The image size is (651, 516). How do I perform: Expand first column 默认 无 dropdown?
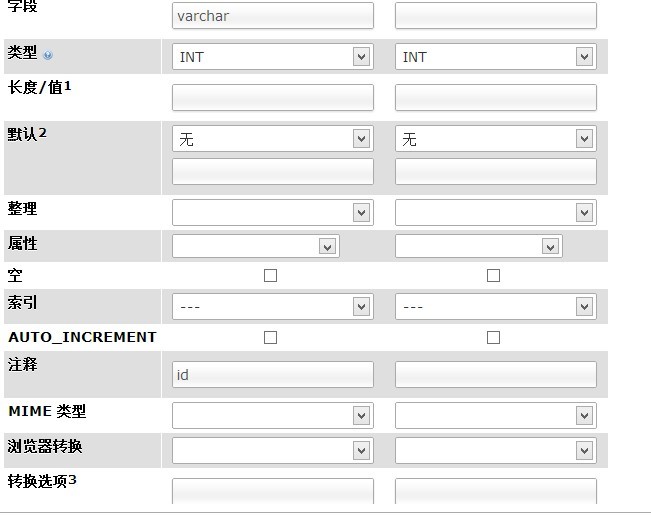(x=273, y=139)
